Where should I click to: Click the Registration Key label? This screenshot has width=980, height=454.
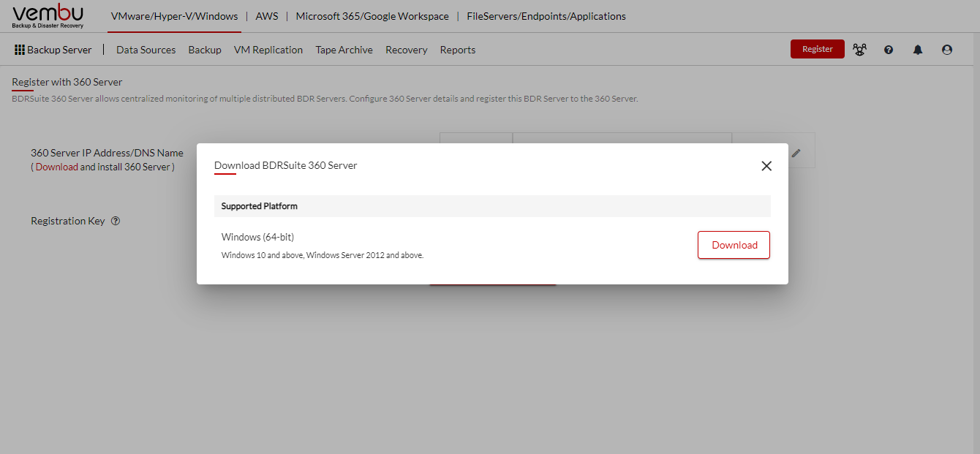pos(68,221)
